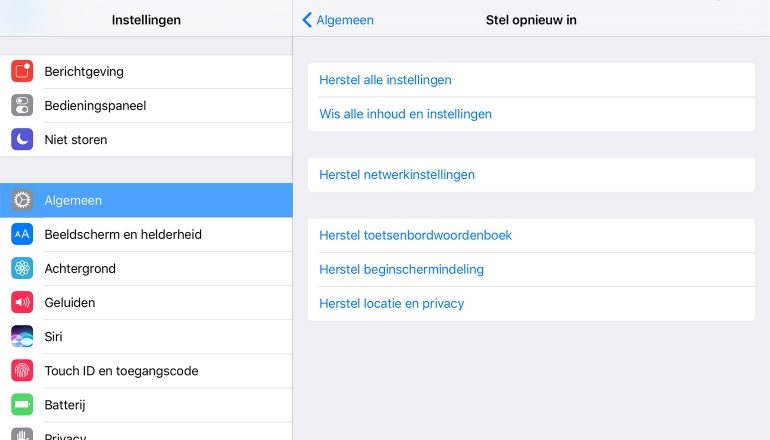Tap the blue Beeldscherm en helderheid icon
Viewport: 770px width, 440px height.
(x=22, y=234)
